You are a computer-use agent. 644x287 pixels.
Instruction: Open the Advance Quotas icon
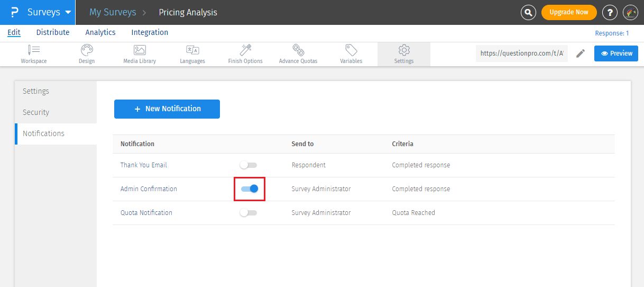298,50
